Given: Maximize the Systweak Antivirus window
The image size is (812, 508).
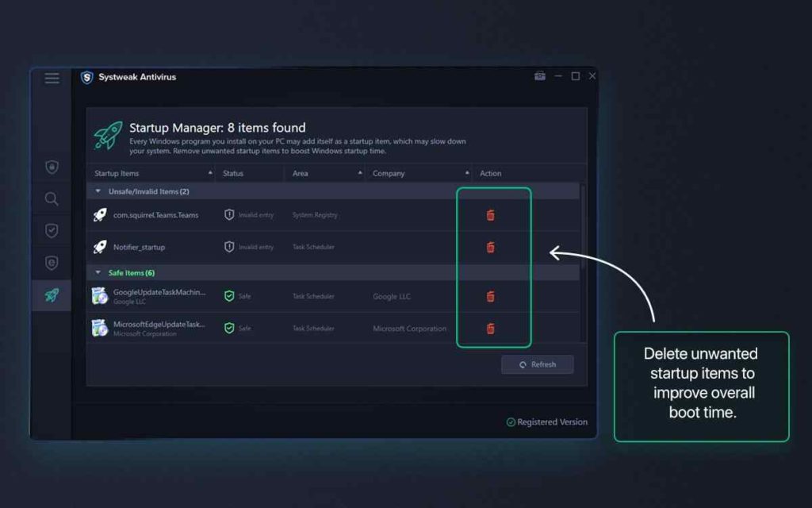Looking at the screenshot, I should 576,76.
